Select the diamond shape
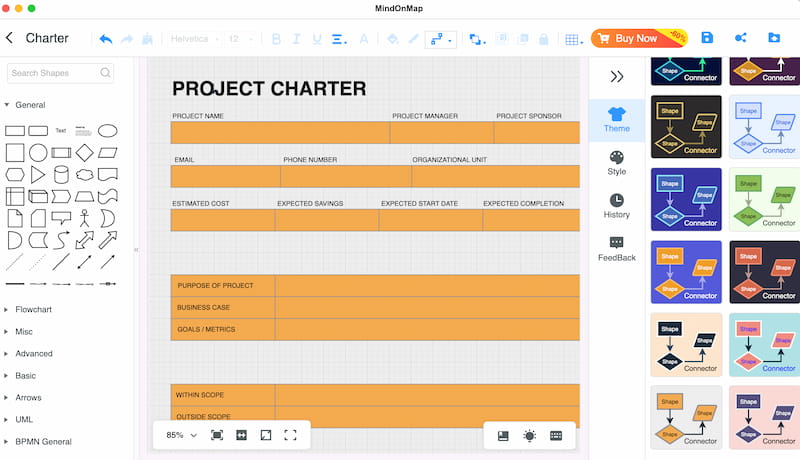The image size is (800, 460). pos(84,152)
